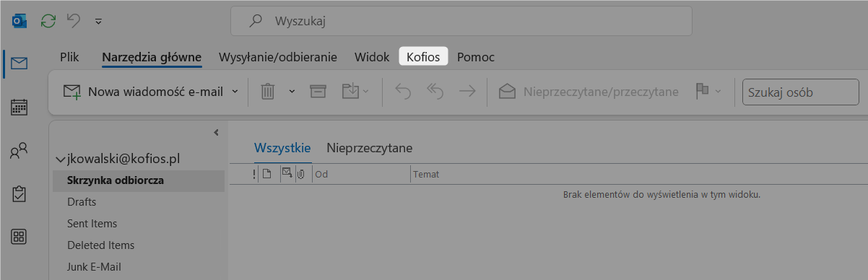Open the Tasks icon in sidebar
This screenshot has width=868, height=280.
coord(19,193)
